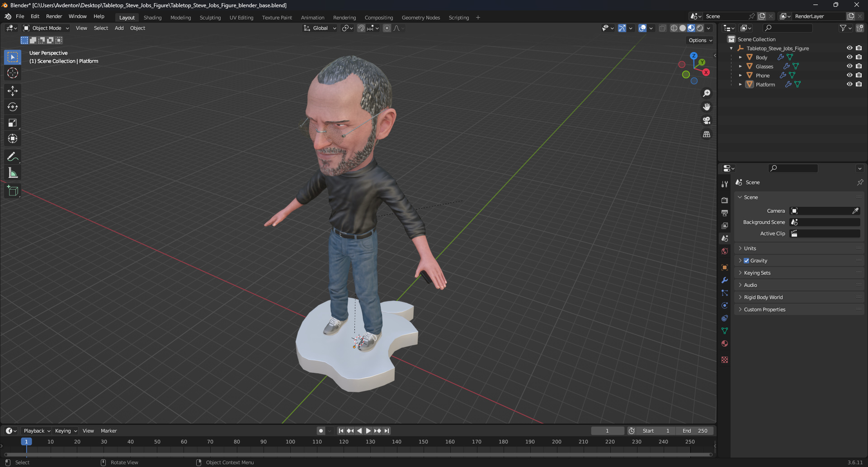
Task: Select rendered viewport shading sphere
Action: click(700, 28)
